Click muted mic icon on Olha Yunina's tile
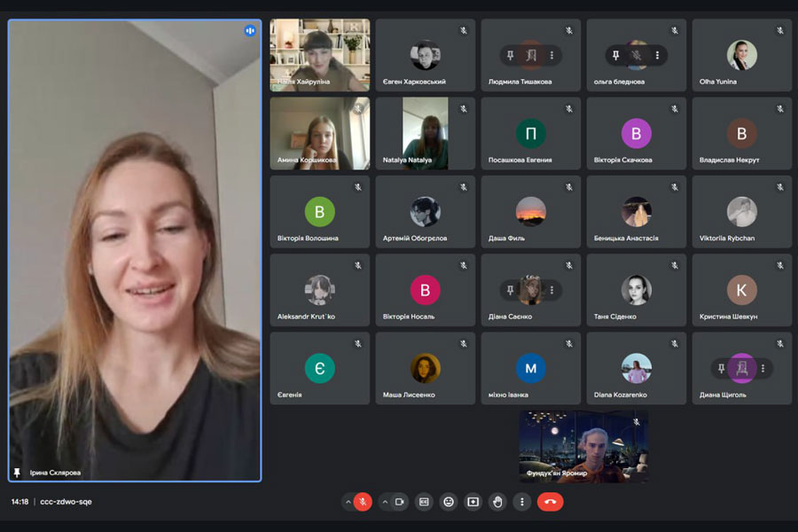The width and height of the screenshot is (798, 532). tap(780, 30)
